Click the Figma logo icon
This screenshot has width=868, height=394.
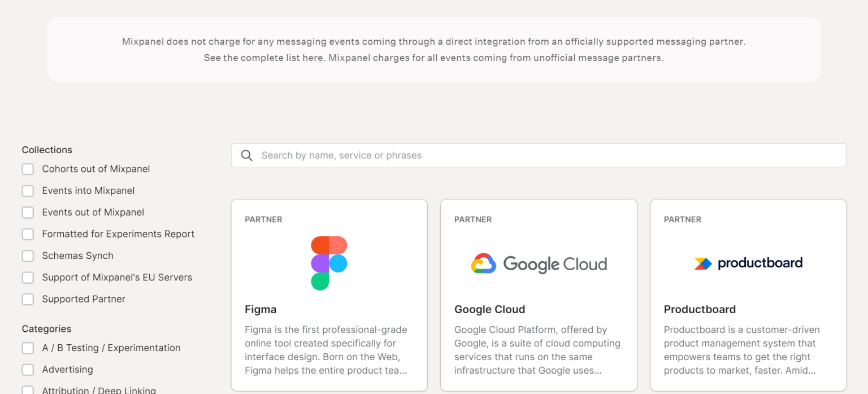329,263
